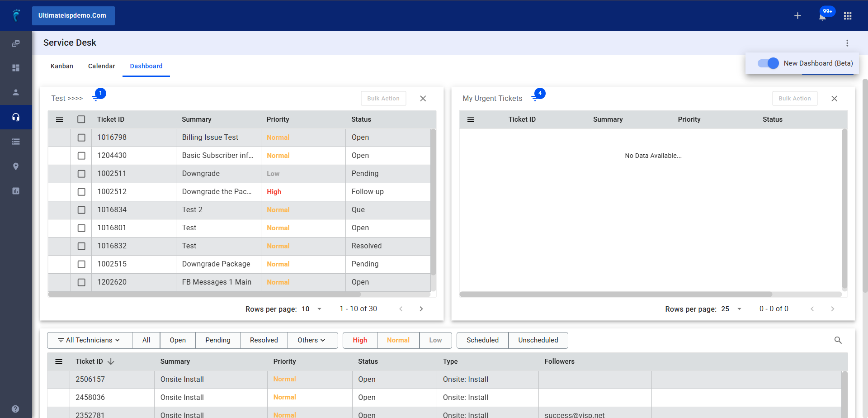The image size is (868, 418).
Task: Click the plus add icon in header
Action: point(797,16)
